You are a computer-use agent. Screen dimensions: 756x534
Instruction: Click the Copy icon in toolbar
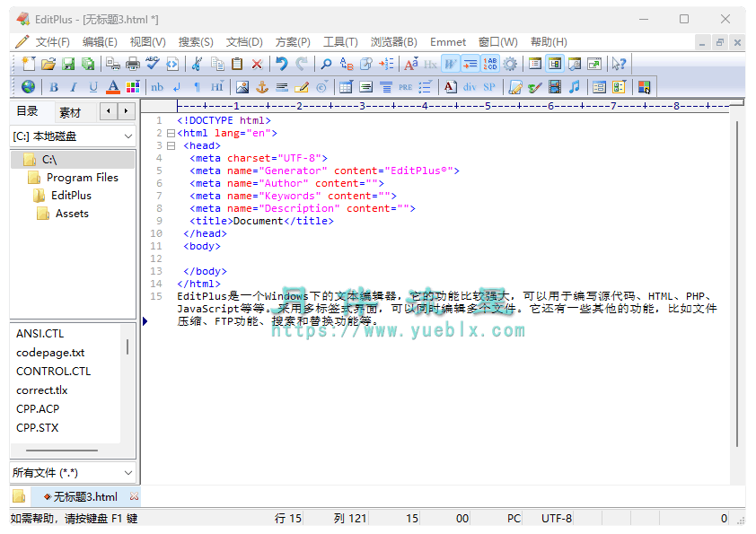tap(217, 64)
